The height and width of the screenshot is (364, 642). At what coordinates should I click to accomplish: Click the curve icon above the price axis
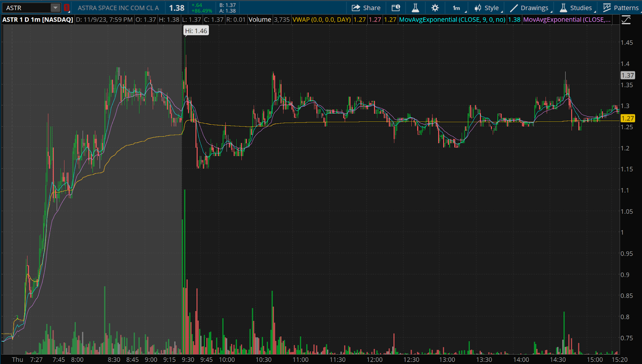pyautogui.click(x=626, y=20)
